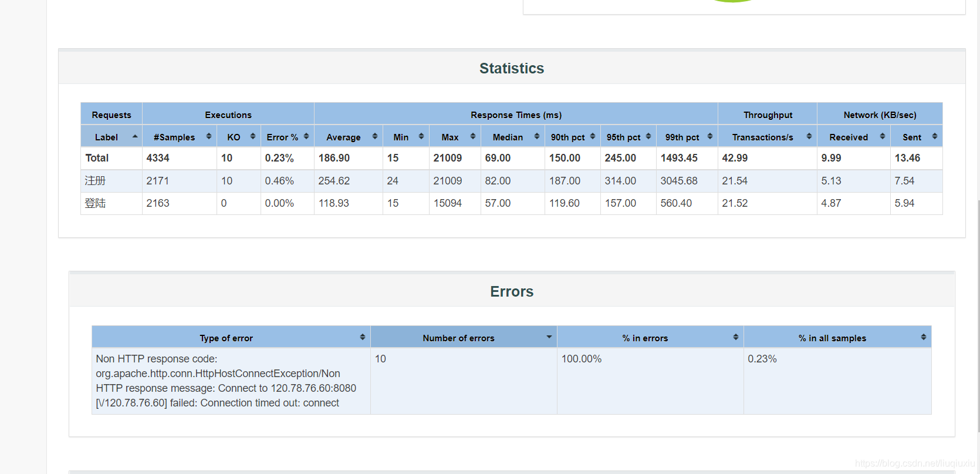Collapse the Statistics panel title
980x474 pixels.
pos(512,68)
